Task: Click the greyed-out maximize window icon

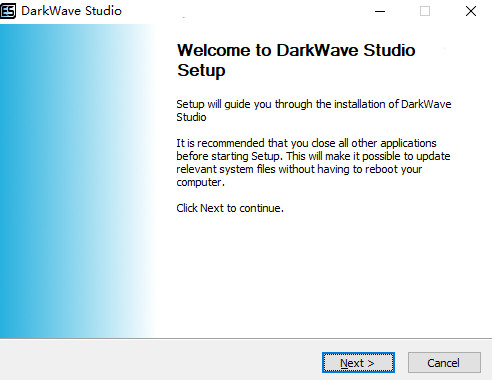Action: pyautogui.click(x=425, y=11)
